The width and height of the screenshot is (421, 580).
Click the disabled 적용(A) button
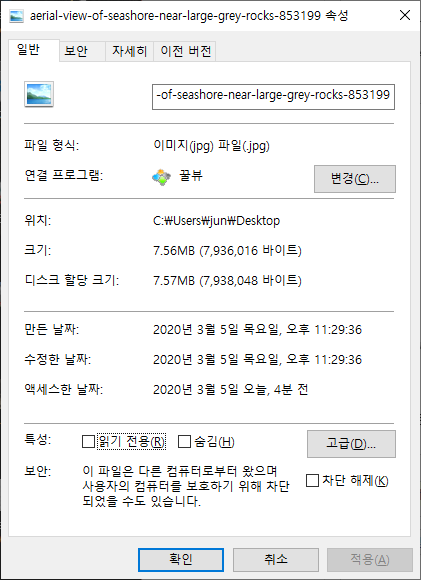pyautogui.click(x=370, y=559)
